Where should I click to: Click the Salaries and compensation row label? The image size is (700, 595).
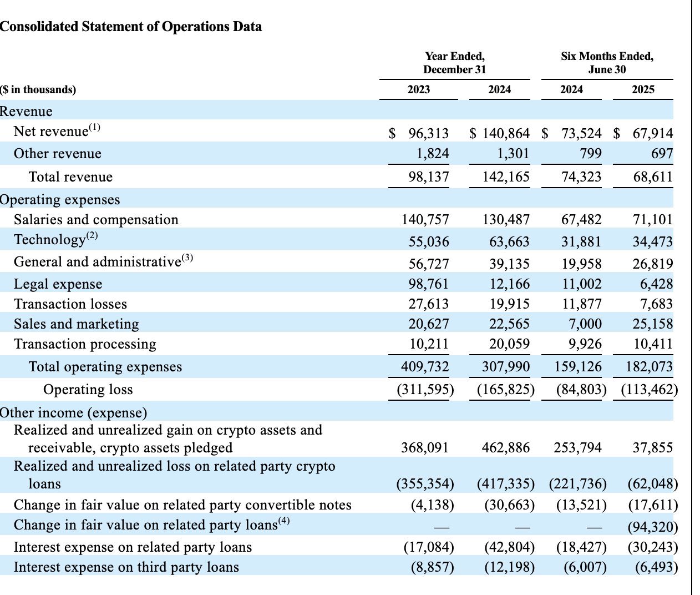coord(96,220)
